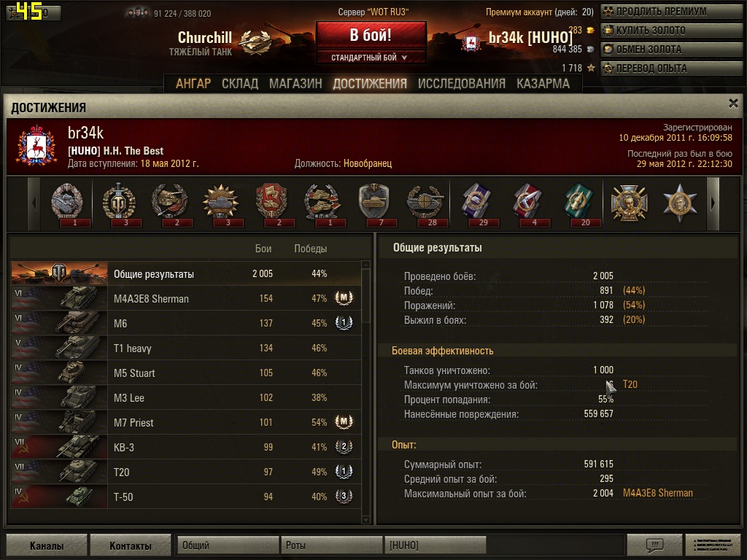Open the [HUHO] clan chat channel
This screenshot has width=747, height=560.
click(435, 545)
